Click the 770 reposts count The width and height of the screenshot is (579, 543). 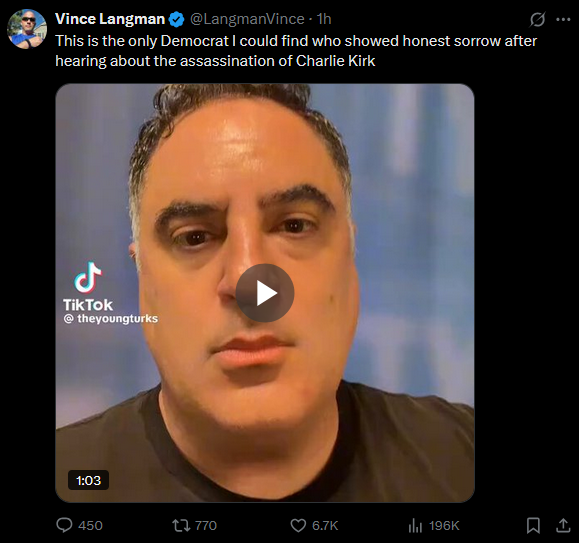tap(206, 525)
